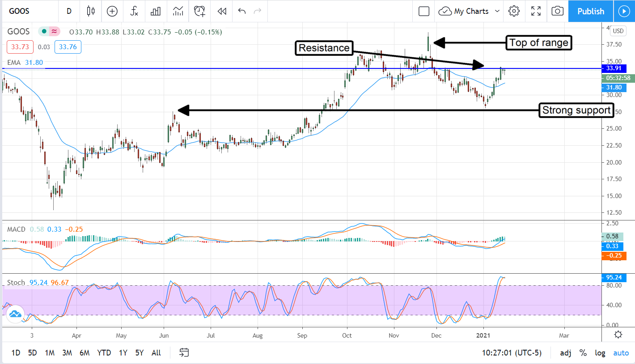Open the D time interval dropdown
The width and height of the screenshot is (635, 364).
click(69, 11)
